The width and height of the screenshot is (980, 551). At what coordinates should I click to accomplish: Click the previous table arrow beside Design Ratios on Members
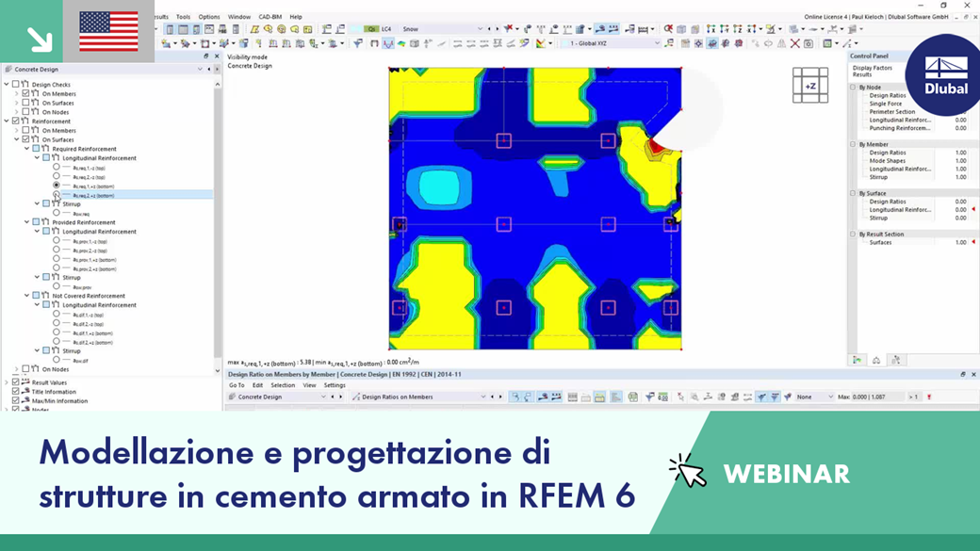click(493, 397)
